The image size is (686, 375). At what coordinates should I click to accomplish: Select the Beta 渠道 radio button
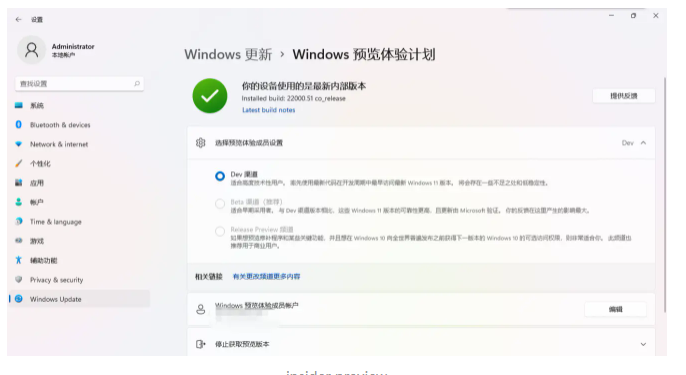(x=220, y=203)
